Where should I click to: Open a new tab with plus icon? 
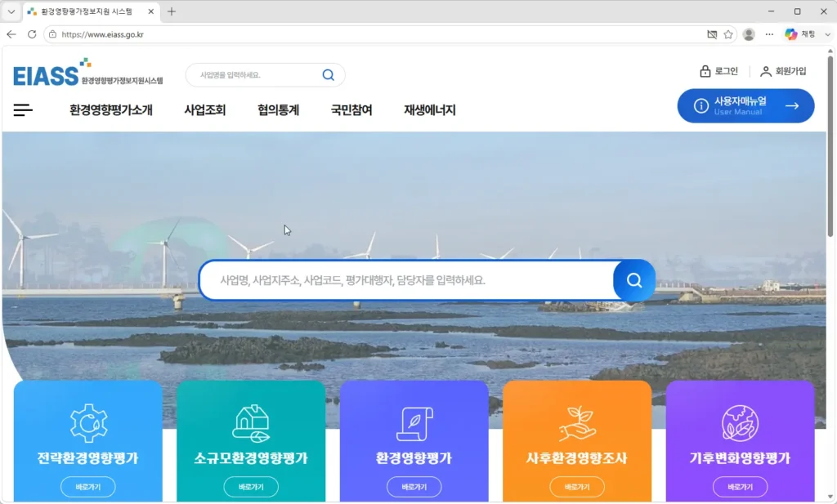pyautogui.click(x=172, y=11)
